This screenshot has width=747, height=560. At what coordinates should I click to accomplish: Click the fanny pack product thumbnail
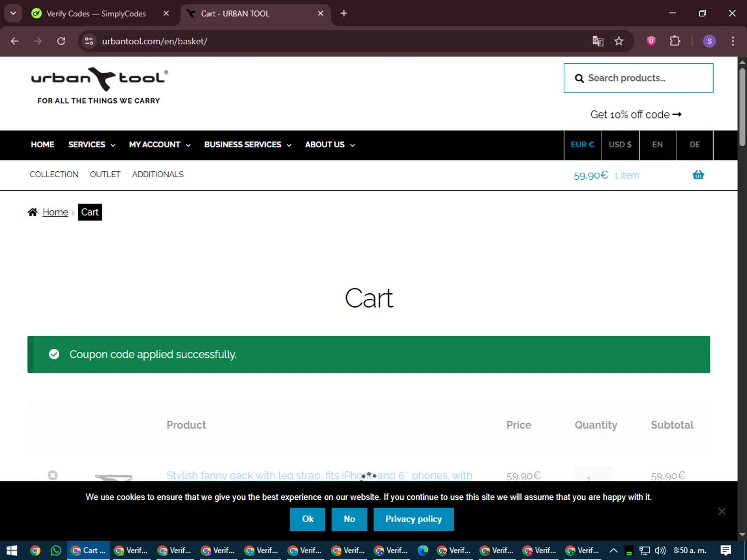point(114,477)
